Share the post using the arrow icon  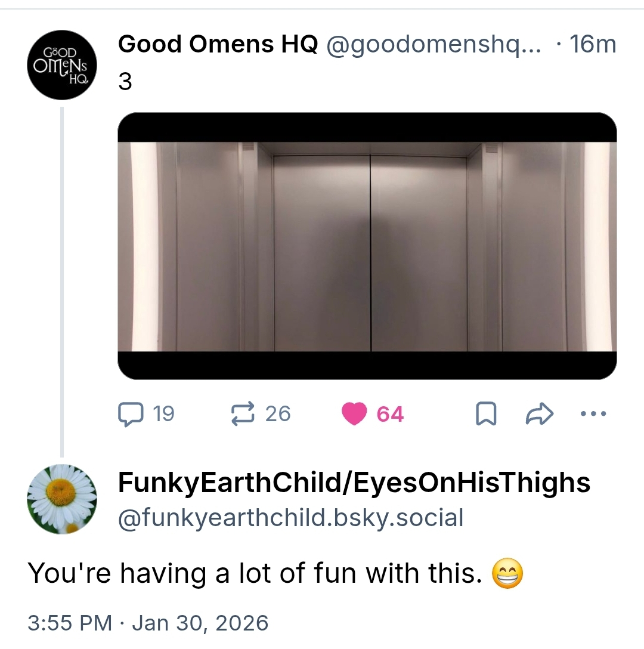point(540,414)
